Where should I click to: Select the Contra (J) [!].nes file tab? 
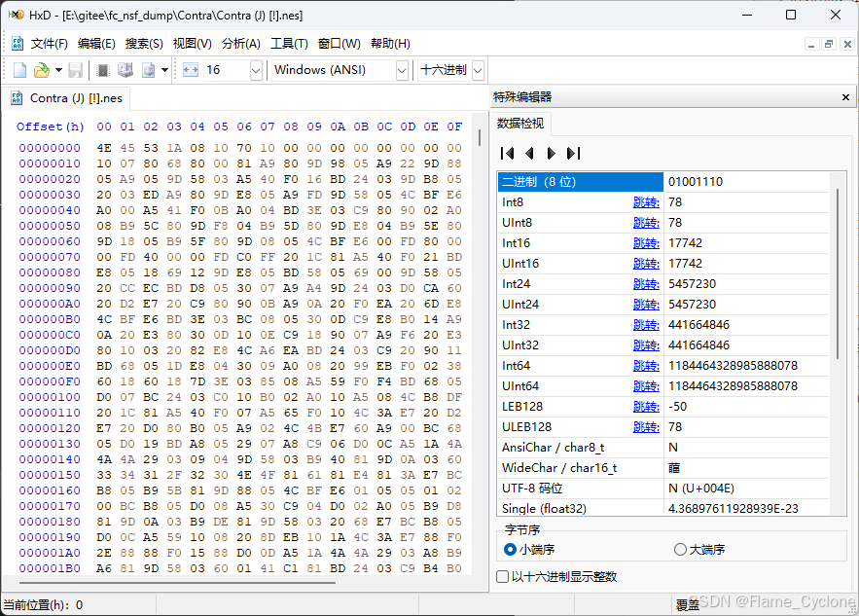coord(66,98)
